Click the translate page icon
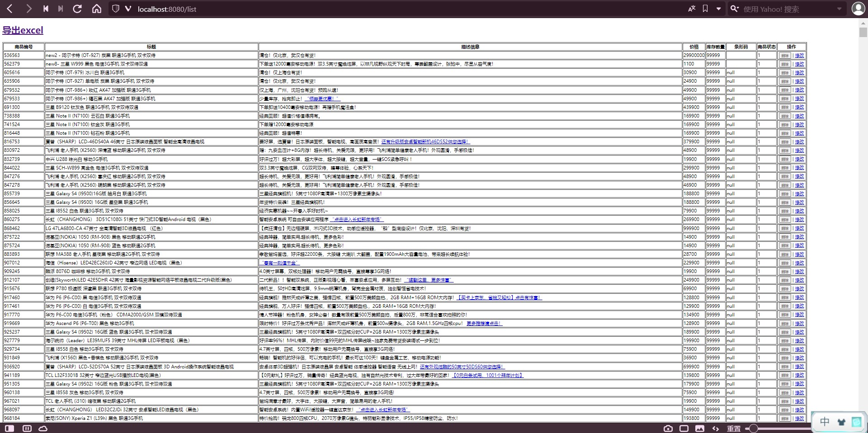The height and width of the screenshot is (433, 868). click(692, 9)
